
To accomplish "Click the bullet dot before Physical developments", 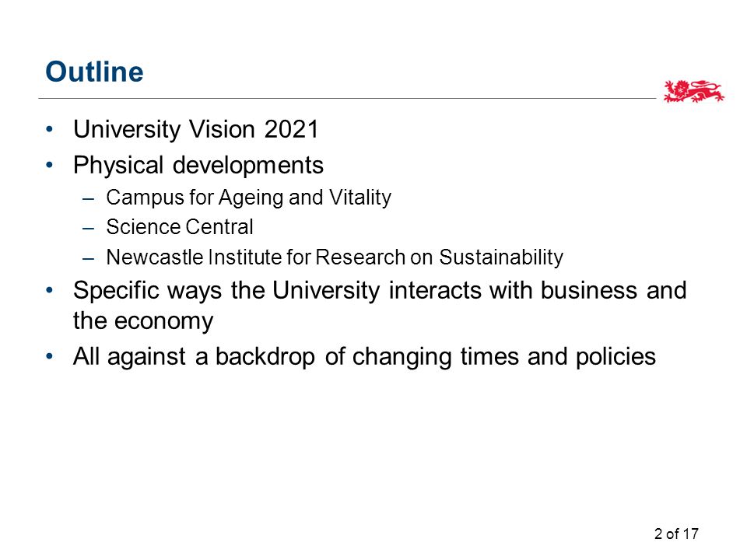I will 50,165.
